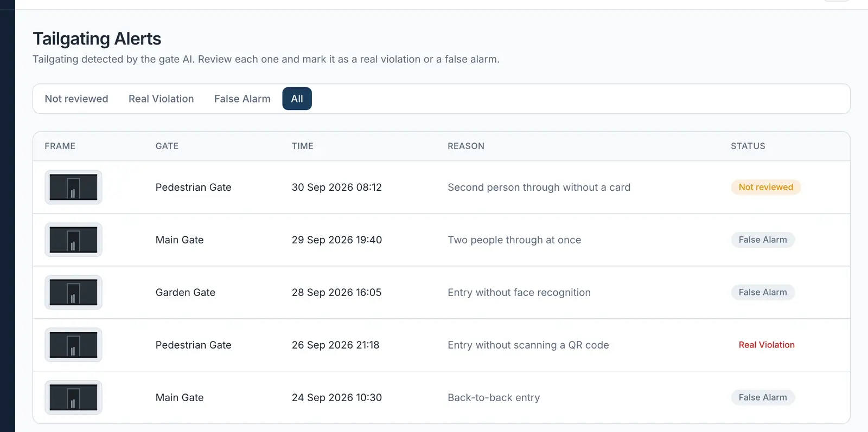Open the frame thumbnail for 24 Sep 10:30 alert
Screen dimensions: 868x432
73,397
